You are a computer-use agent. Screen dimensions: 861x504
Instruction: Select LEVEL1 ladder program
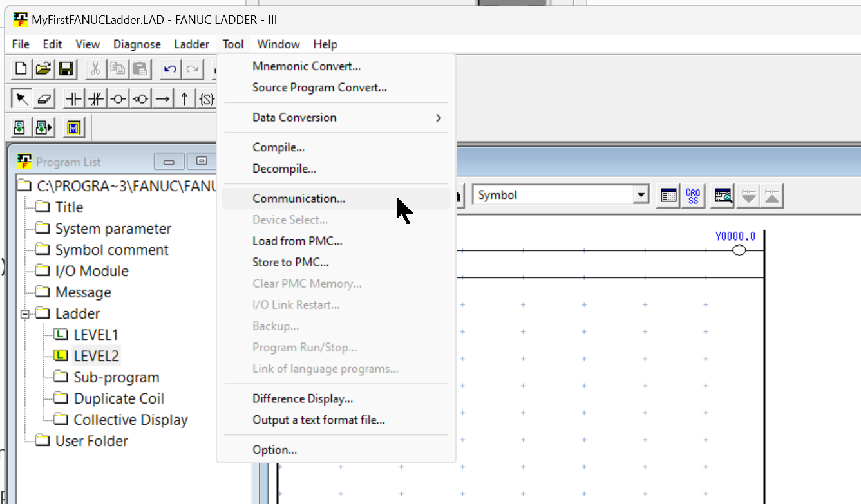coord(96,335)
